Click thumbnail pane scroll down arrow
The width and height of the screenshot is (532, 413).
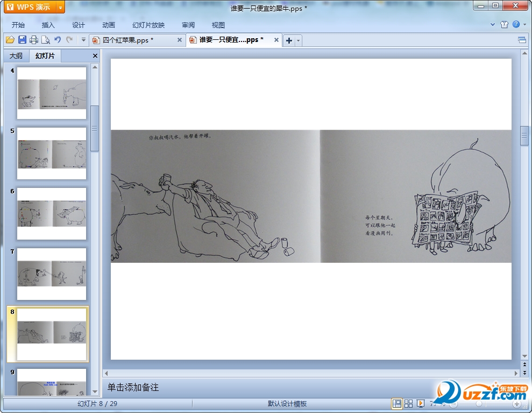tap(95, 391)
